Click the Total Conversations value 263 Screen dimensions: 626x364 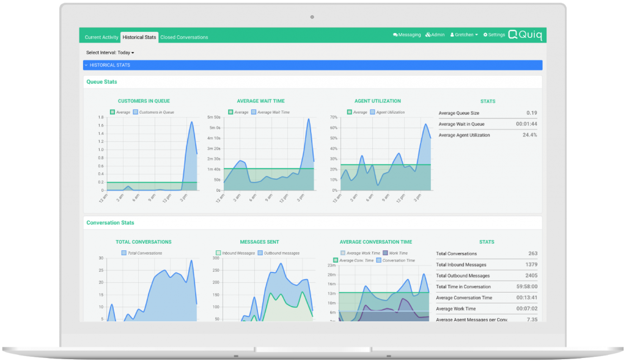pyautogui.click(x=532, y=253)
